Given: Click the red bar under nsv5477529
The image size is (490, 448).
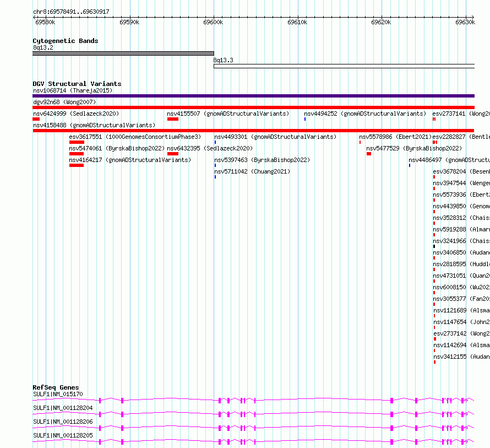Looking at the screenshot, I should coord(369,154).
